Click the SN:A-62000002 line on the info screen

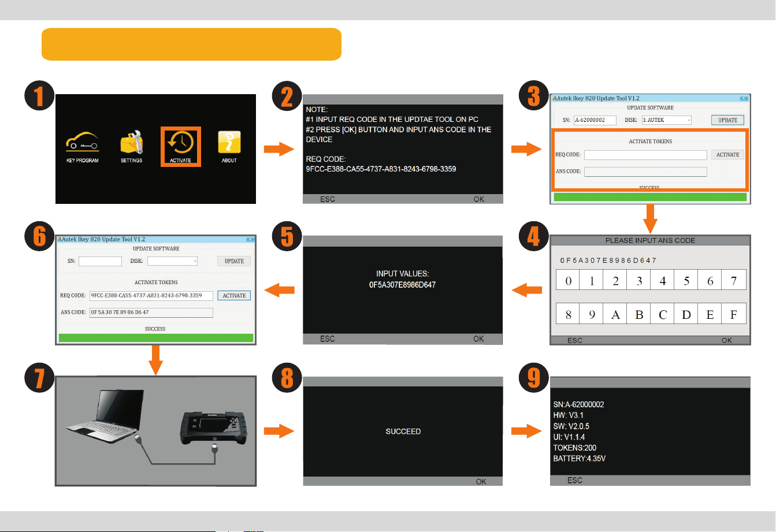[x=579, y=404]
